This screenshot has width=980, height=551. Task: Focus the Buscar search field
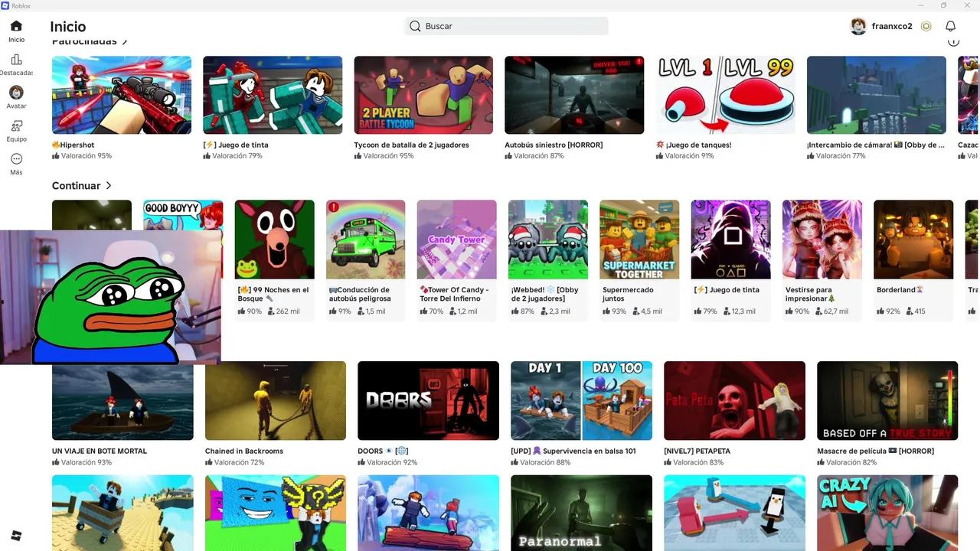pos(506,26)
